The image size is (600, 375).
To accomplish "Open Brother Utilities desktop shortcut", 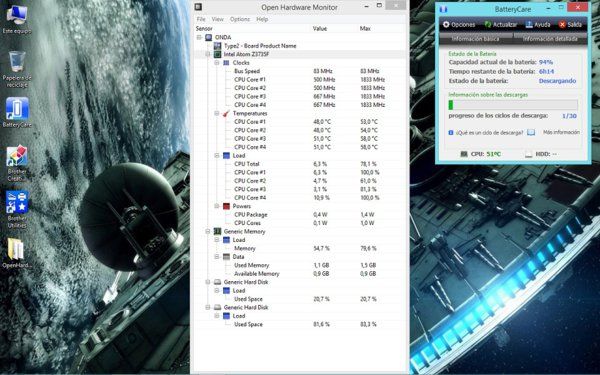I will pos(17,209).
